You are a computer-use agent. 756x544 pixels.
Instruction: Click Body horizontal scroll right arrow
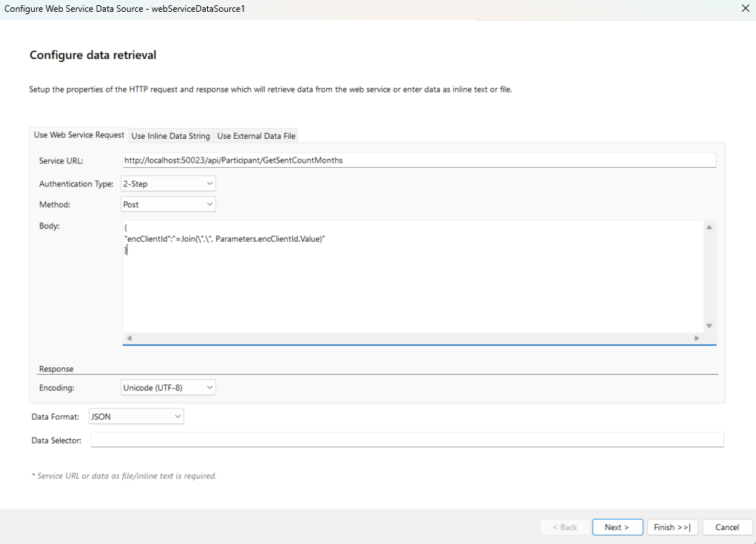click(x=697, y=339)
